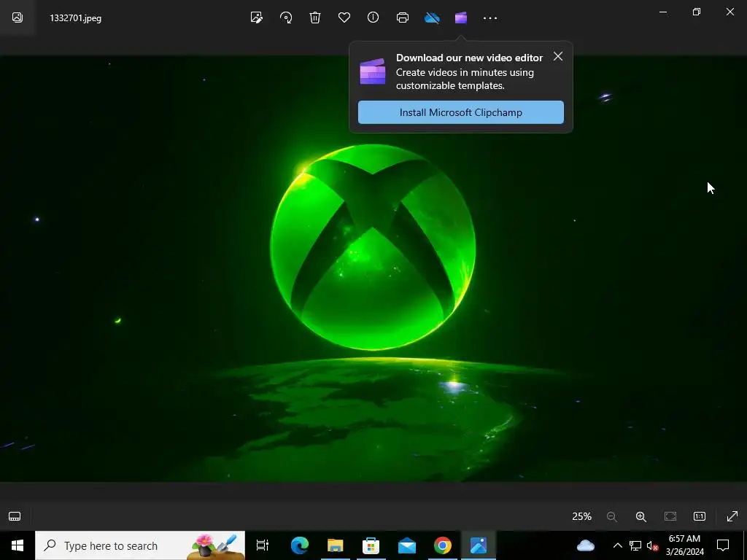Show file info via the circled i icon
The image size is (747, 560).
point(373,17)
